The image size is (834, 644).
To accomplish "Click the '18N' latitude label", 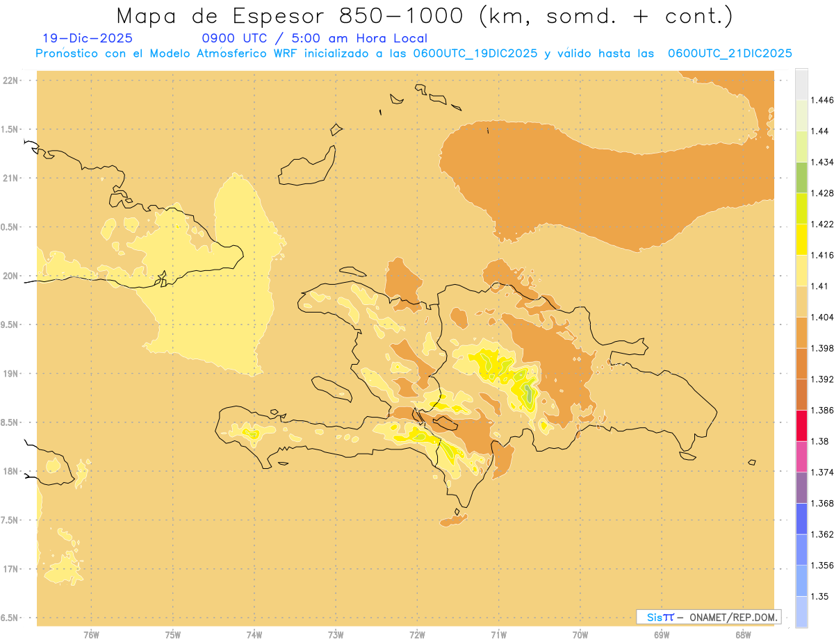I will tap(11, 471).
